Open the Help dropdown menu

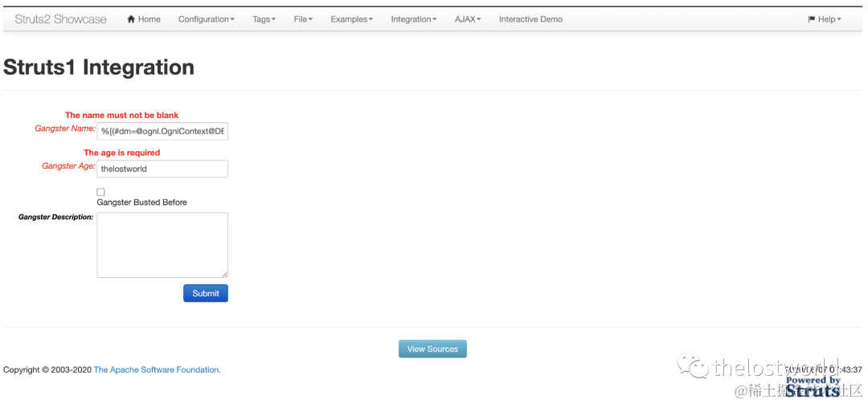[825, 19]
